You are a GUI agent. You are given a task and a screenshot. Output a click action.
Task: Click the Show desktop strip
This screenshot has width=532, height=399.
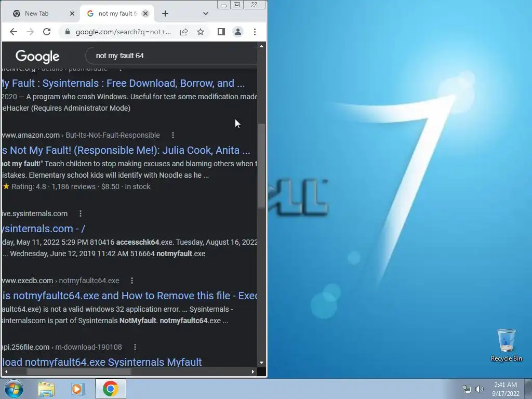pos(528,389)
